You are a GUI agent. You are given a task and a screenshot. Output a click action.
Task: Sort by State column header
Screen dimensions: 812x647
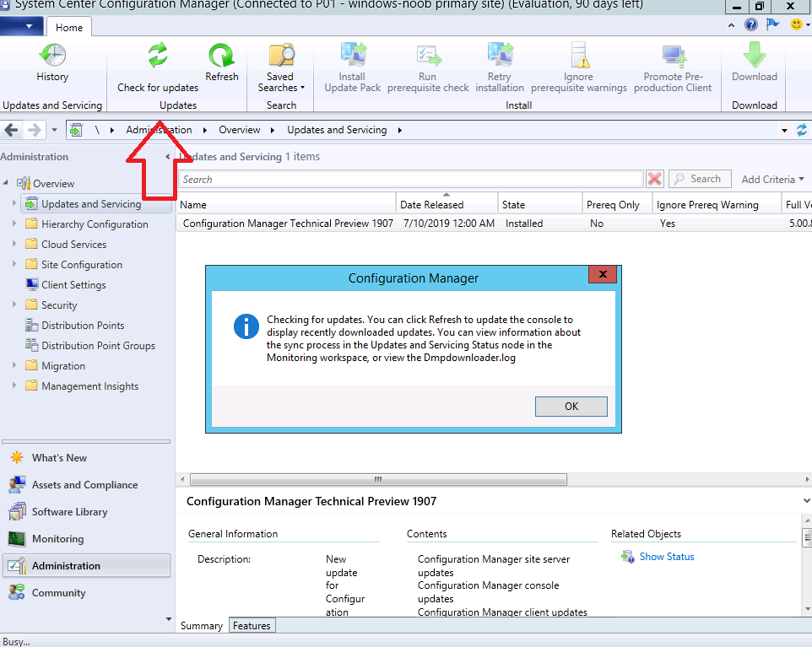point(539,204)
